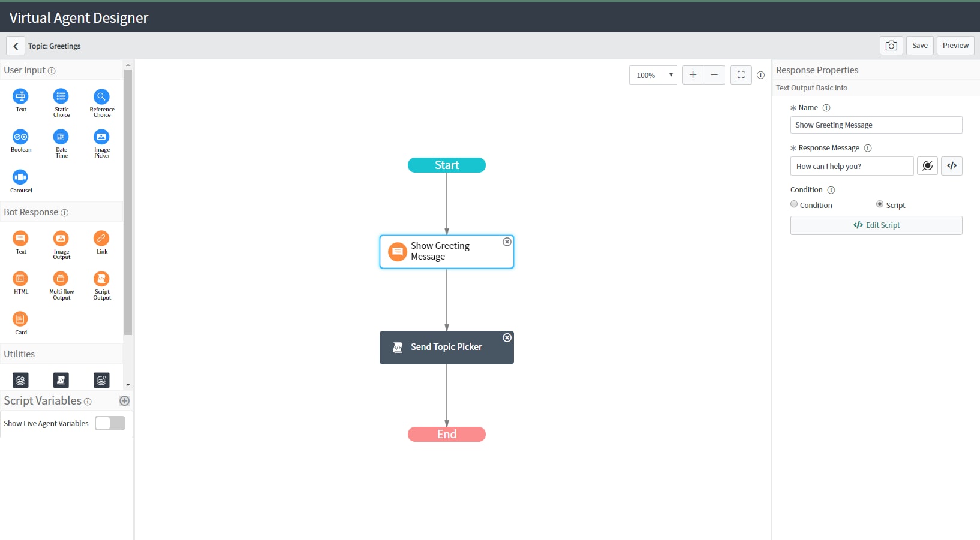Zoom in the canvas with plus
Screen dimensions: 980x540
pyautogui.click(x=693, y=75)
